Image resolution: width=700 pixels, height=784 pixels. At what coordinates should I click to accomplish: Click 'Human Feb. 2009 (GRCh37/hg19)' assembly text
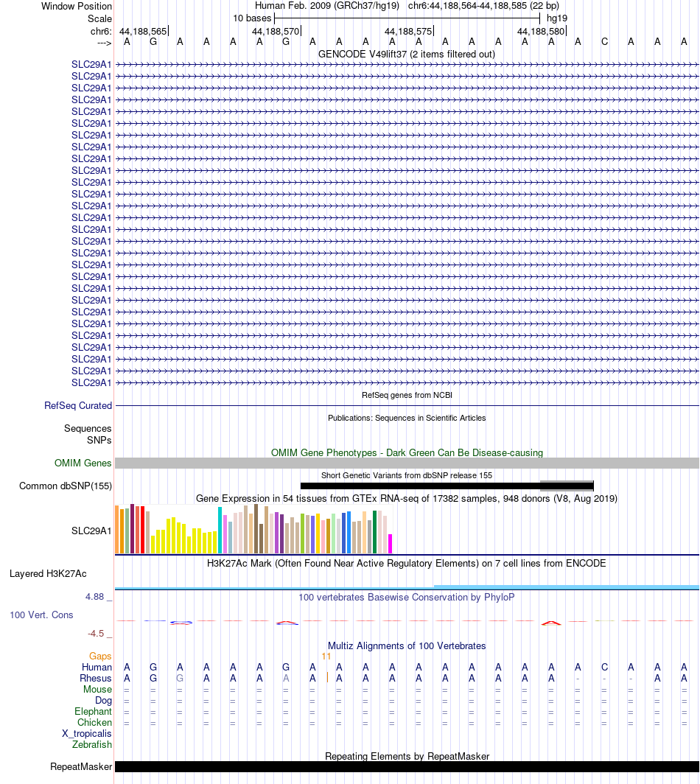[x=327, y=5]
